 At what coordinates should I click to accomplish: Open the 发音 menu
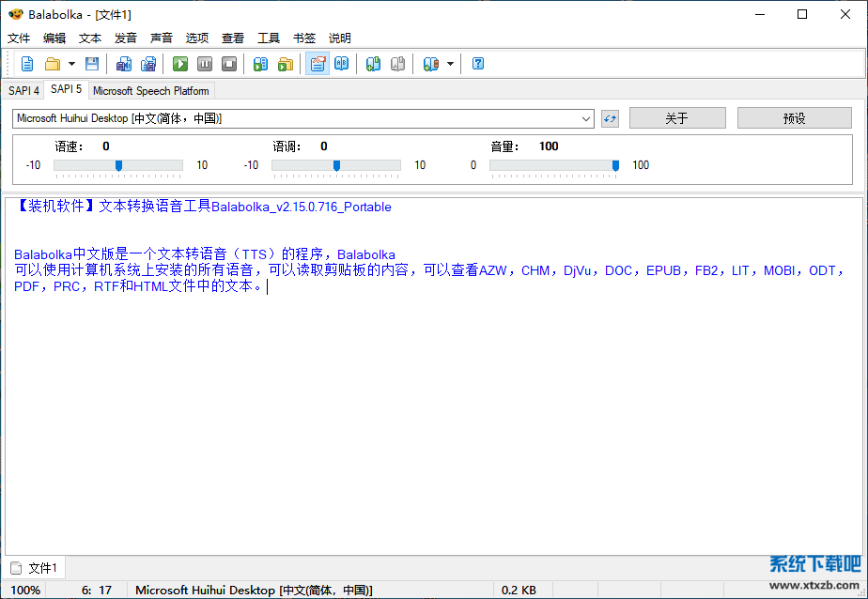[126, 38]
